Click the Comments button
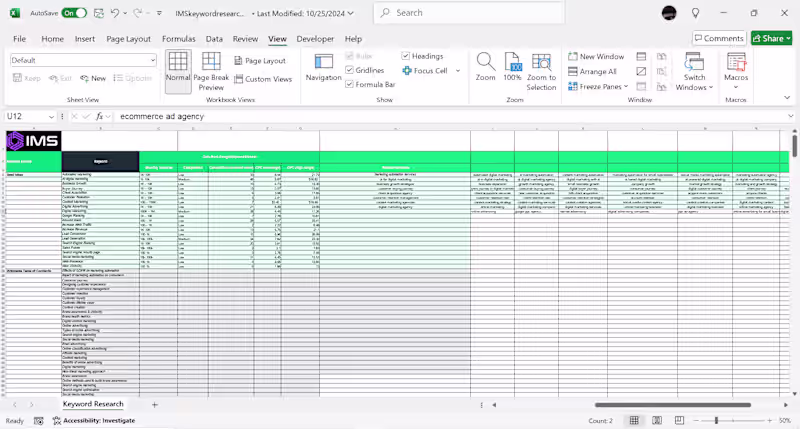This screenshot has height=429, width=800. click(719, 38)
